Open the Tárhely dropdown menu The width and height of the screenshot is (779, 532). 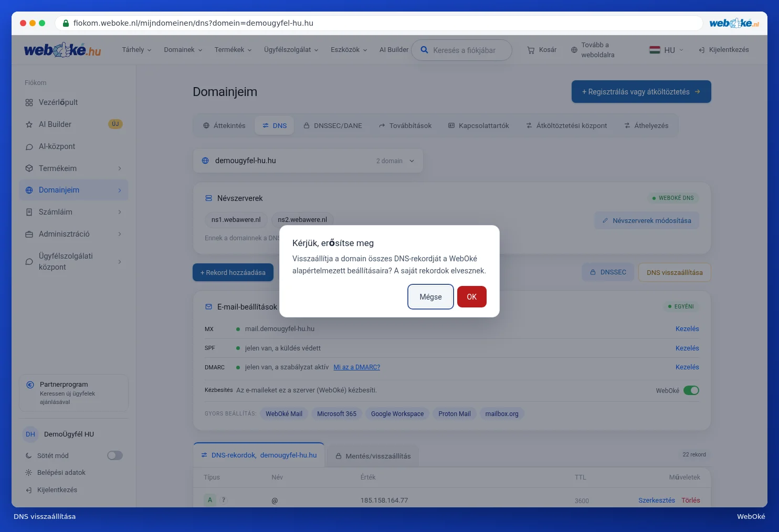pyautogui.click(x=136, y=50)
